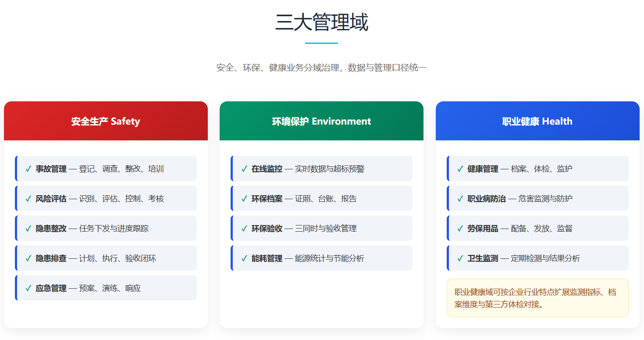Click the checkmark icon beside 事故管理

click(28, 169)
